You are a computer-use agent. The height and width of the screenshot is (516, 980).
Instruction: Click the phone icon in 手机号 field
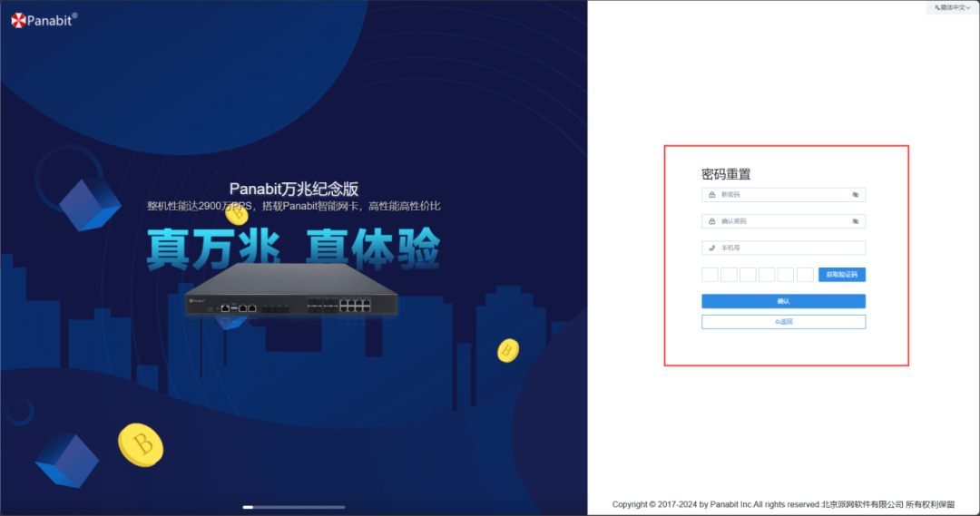pos(712,248)
